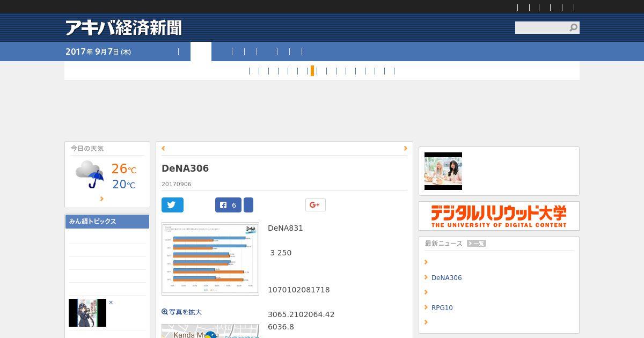Select the 1070102081718 paragraph text
This screenshot has height=338, width=644.
click(x=299, y=290)
